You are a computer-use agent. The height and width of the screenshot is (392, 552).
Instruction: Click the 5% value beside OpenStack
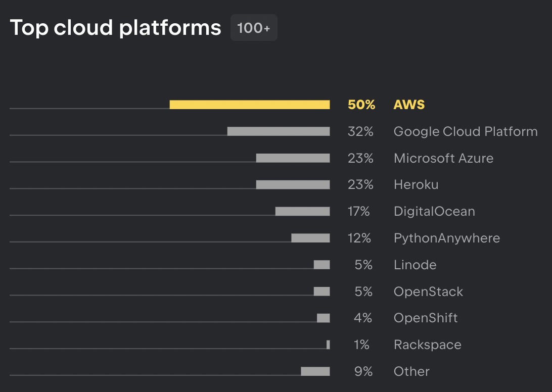[x=363, y=291]
